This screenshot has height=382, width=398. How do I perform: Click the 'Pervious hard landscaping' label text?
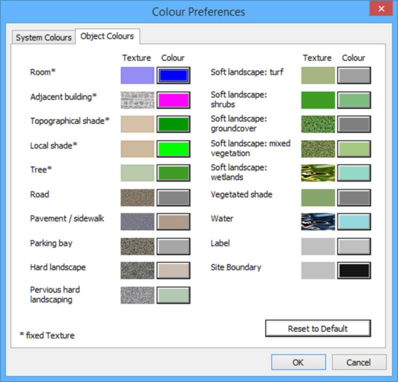(55, 295)
